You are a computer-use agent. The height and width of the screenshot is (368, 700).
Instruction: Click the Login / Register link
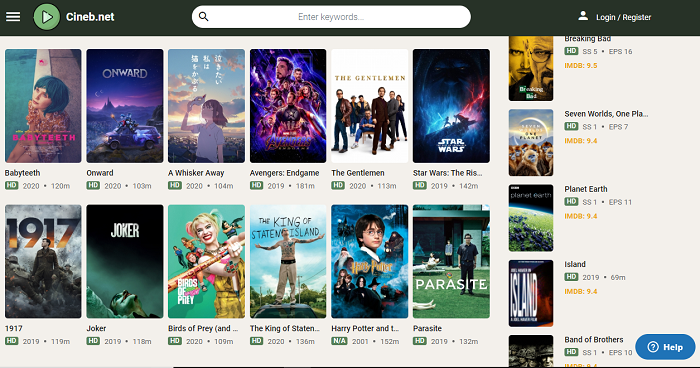pyautogui.click(x=624, y=17)
